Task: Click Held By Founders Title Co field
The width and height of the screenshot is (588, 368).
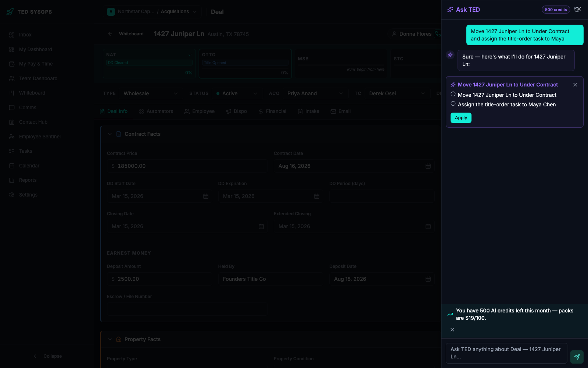Action: pos(271,279)
